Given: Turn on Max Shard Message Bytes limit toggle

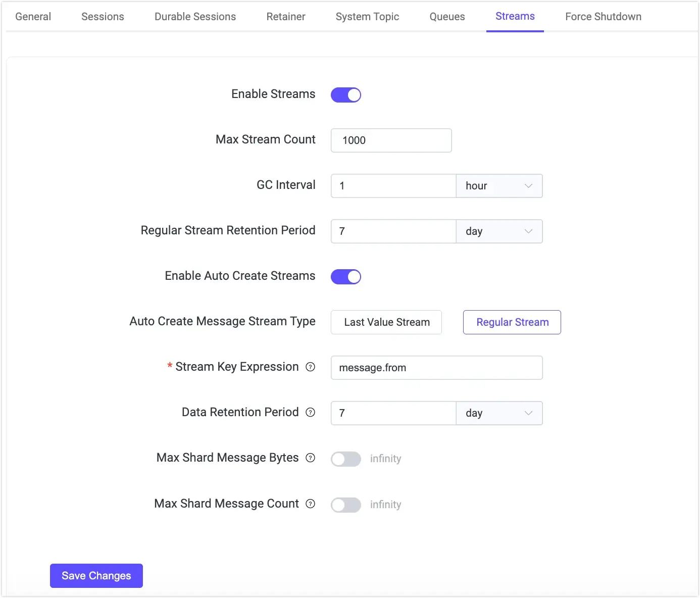Looking at the screenshot, I should [x=346, y=459].
